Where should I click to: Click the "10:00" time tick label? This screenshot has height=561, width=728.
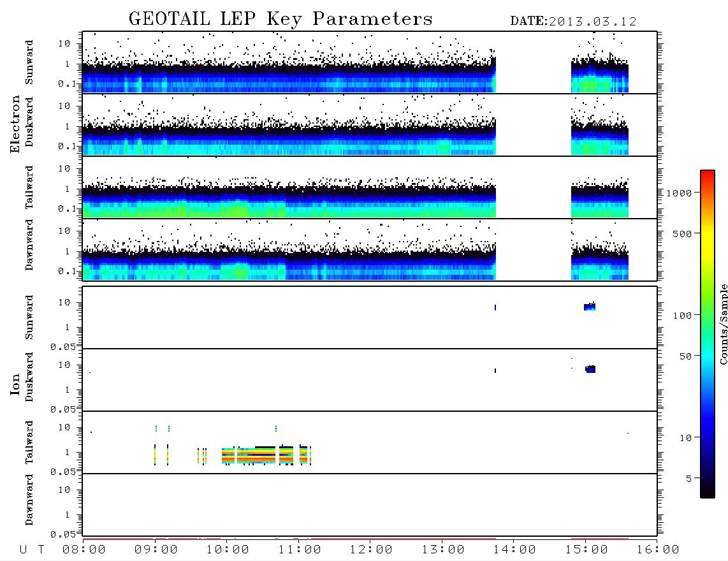(x=228, y=550)
